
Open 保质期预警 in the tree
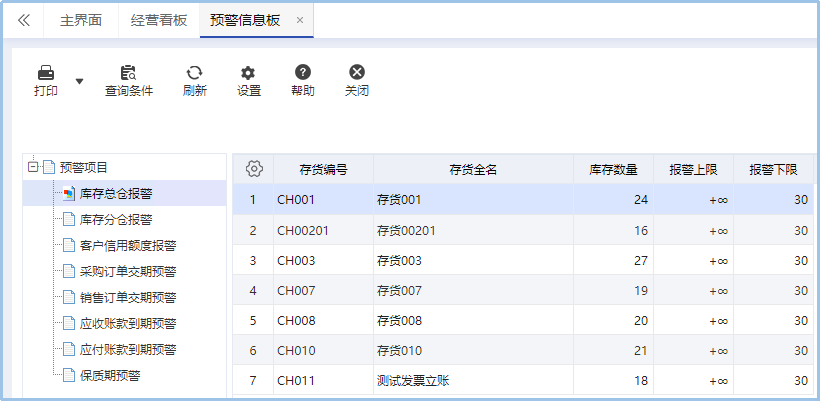(110, 375)
